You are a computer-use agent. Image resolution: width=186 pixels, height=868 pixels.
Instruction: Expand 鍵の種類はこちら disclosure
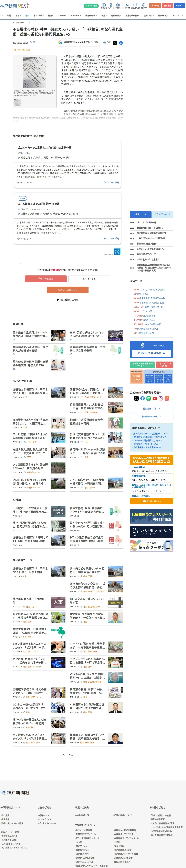68,300
